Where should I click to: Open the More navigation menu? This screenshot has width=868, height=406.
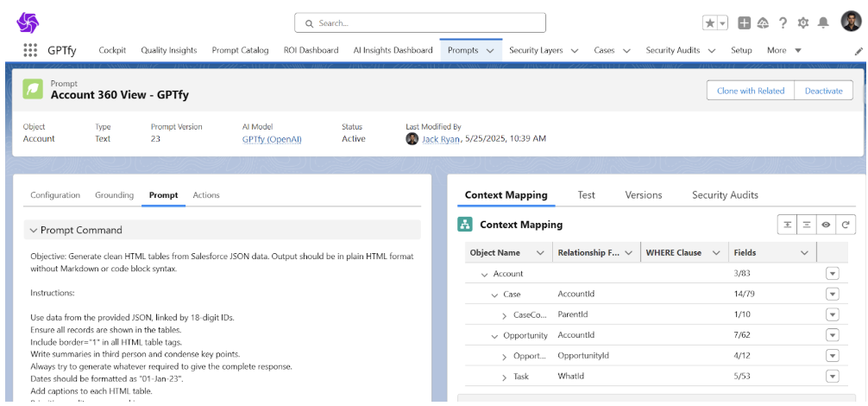pyautogui.click(x=784, y=50)
